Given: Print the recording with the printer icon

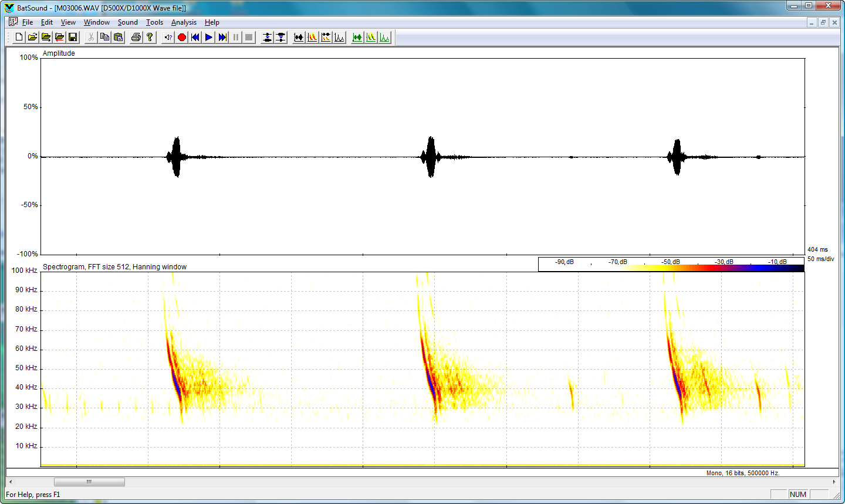Looking at the screenshot, I should 135,37.
